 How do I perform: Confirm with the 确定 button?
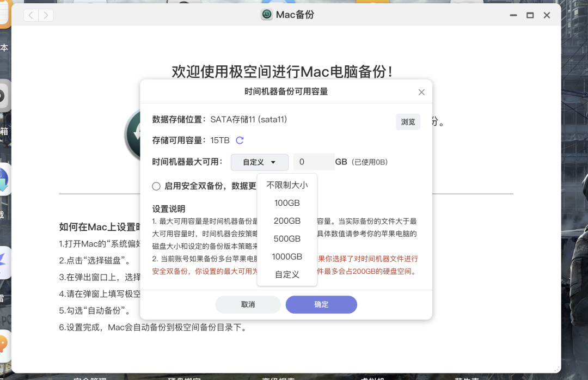click(321, 305)
